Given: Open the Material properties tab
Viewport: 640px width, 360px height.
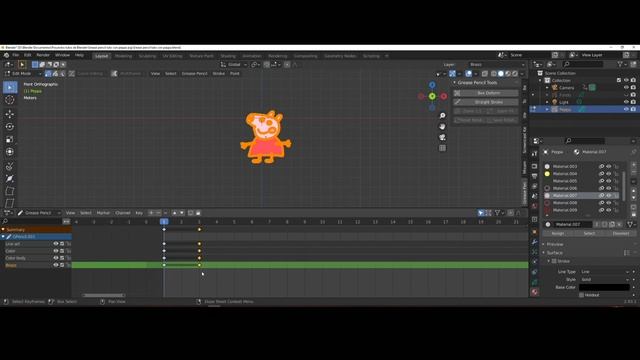Looking at the screenshot, I should pyautogui.click(x=534, y=292).
